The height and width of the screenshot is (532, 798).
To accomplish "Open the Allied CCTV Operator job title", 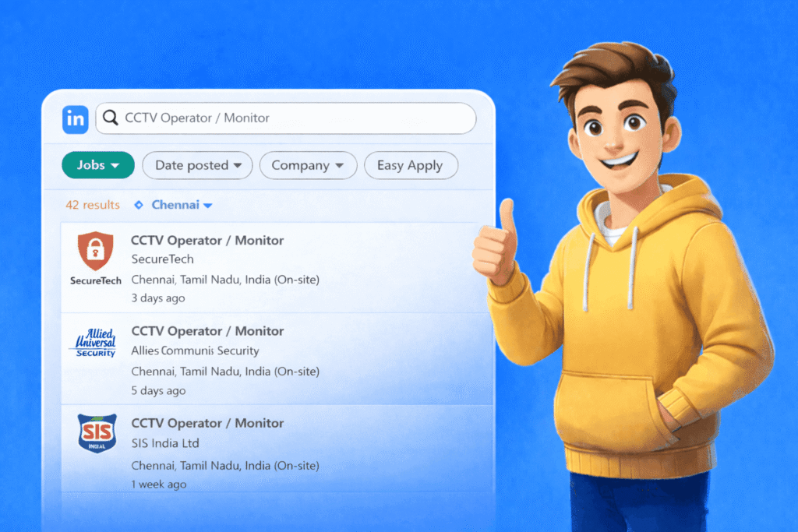I will tap(207, 331).
